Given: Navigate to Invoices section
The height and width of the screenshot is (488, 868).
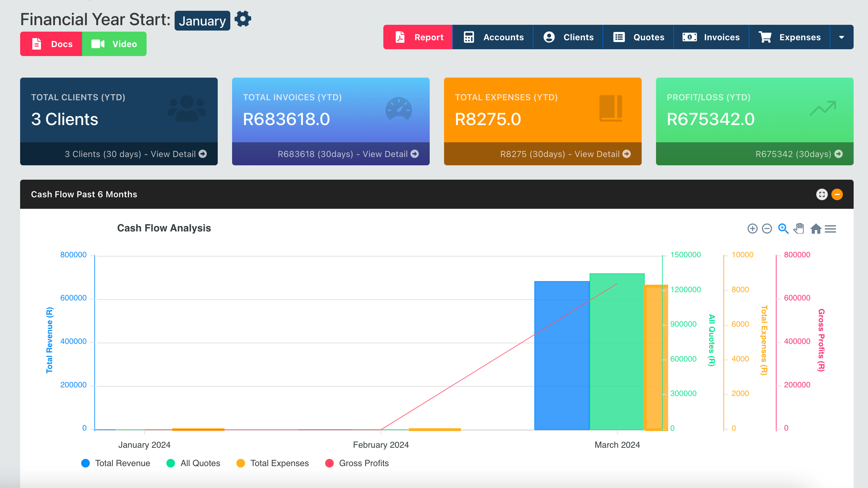Looking at the screenshot, I should 710,37.
